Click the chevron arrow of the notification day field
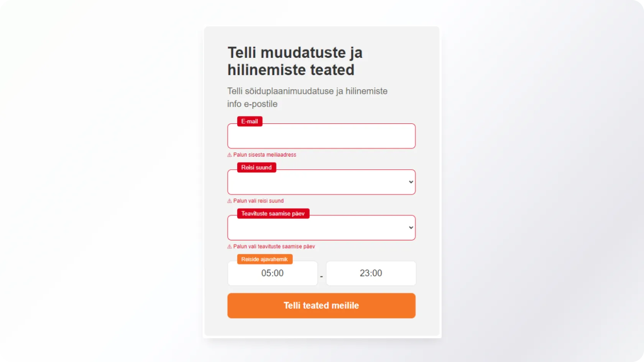 tap(411, 228)
